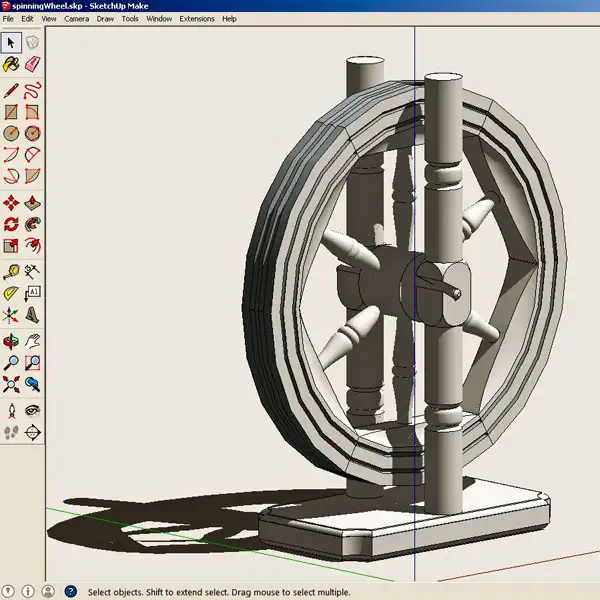Select the Push/Pull tool

click(x=33, y=202)
